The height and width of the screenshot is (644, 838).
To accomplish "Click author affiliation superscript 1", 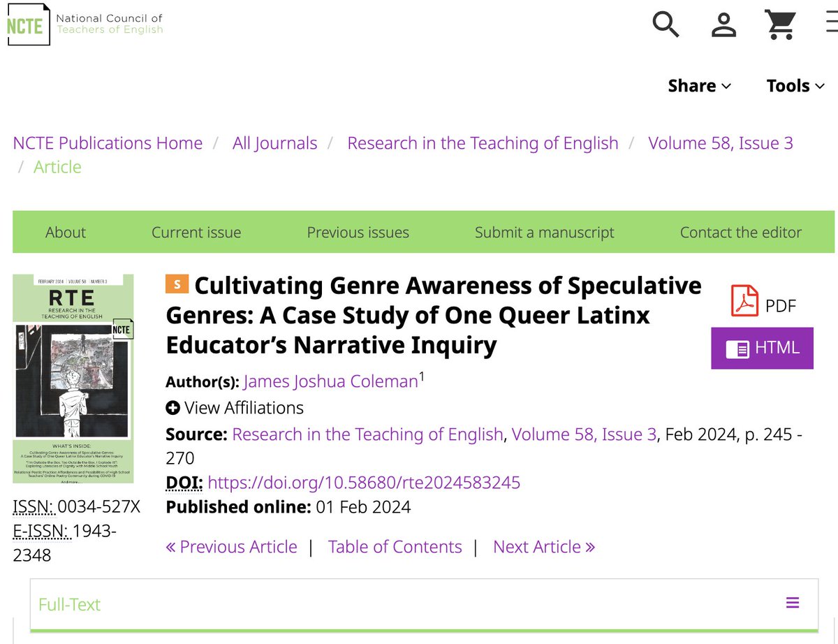I will [x=421, y=377].
